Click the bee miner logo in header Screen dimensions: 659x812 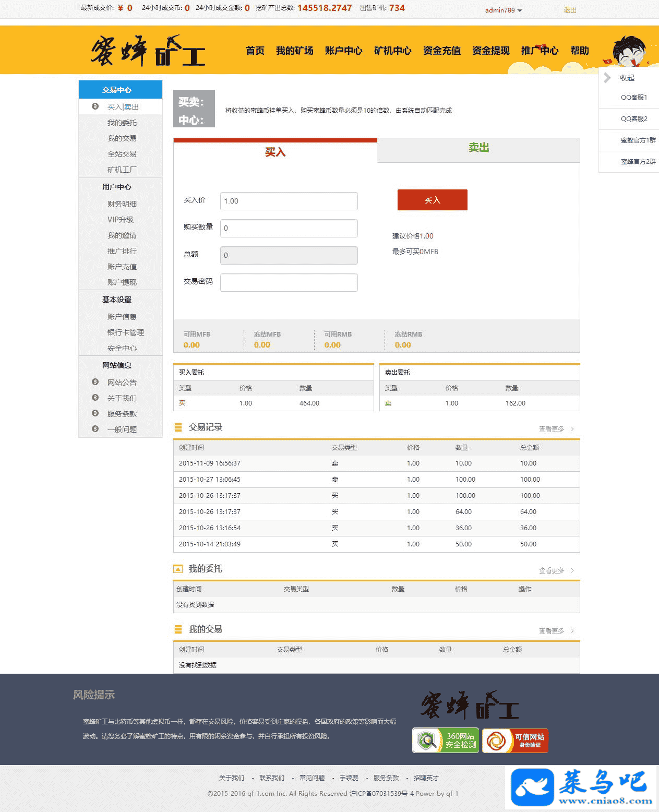tap(148, 51)
